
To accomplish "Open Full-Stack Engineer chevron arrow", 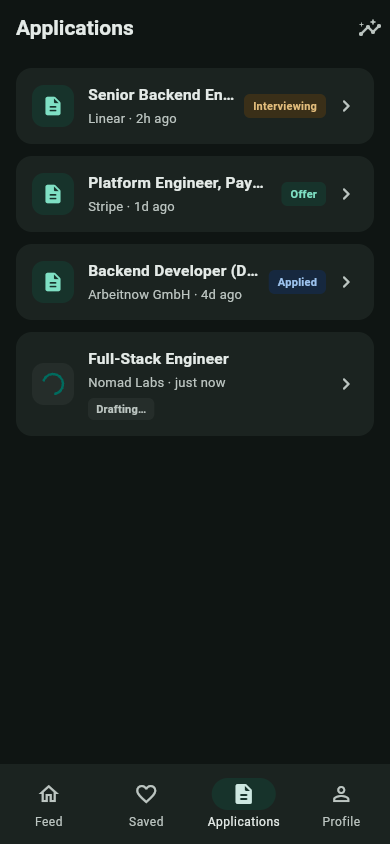I will pos(346,384).
